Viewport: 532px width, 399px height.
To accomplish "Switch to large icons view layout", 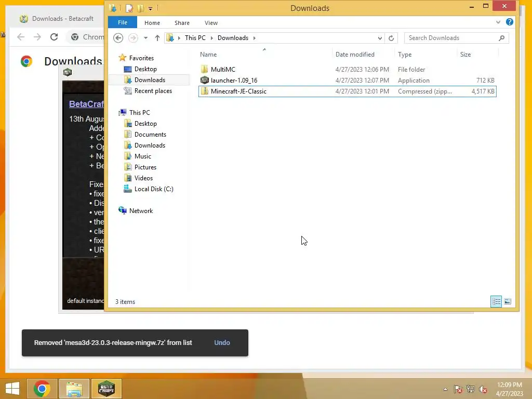I will (x=507, y=301).
